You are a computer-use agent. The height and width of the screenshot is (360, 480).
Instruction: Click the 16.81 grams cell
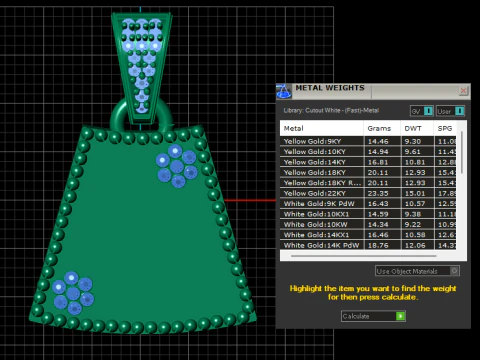coord(382,162)
